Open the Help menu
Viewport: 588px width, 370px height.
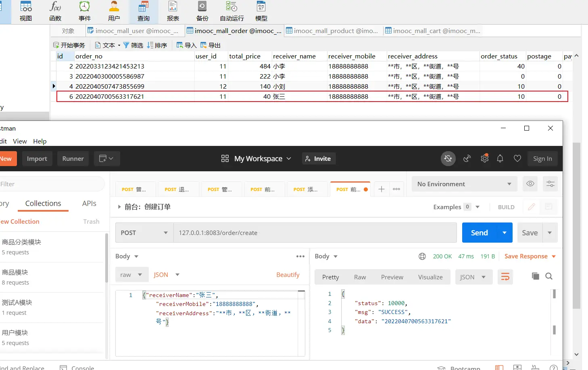pos(40,141)
